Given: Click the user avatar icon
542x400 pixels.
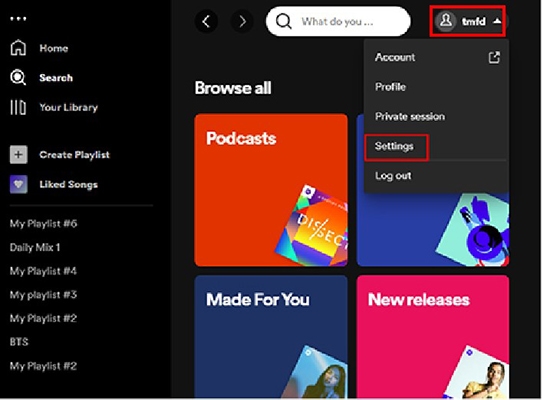Looking at the screenshot, I should [x=446, y=21].
